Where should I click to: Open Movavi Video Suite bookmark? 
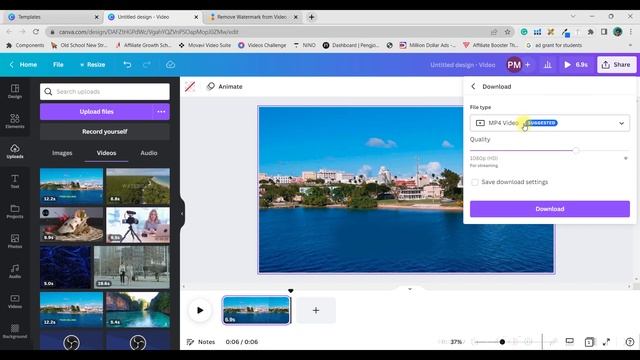[205, 45]
